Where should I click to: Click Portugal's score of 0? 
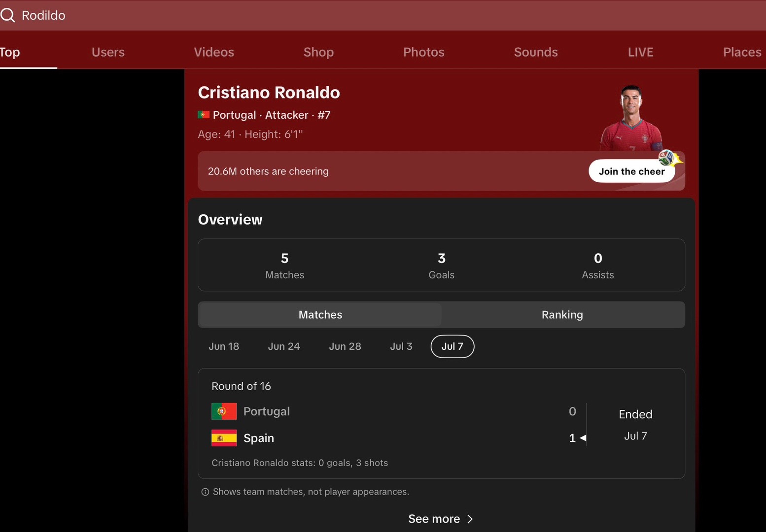point(572,411)
